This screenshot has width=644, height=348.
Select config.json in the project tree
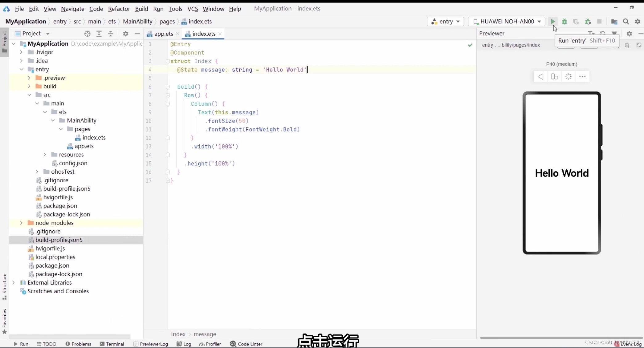pyautogui.click(x=73, y=163)
